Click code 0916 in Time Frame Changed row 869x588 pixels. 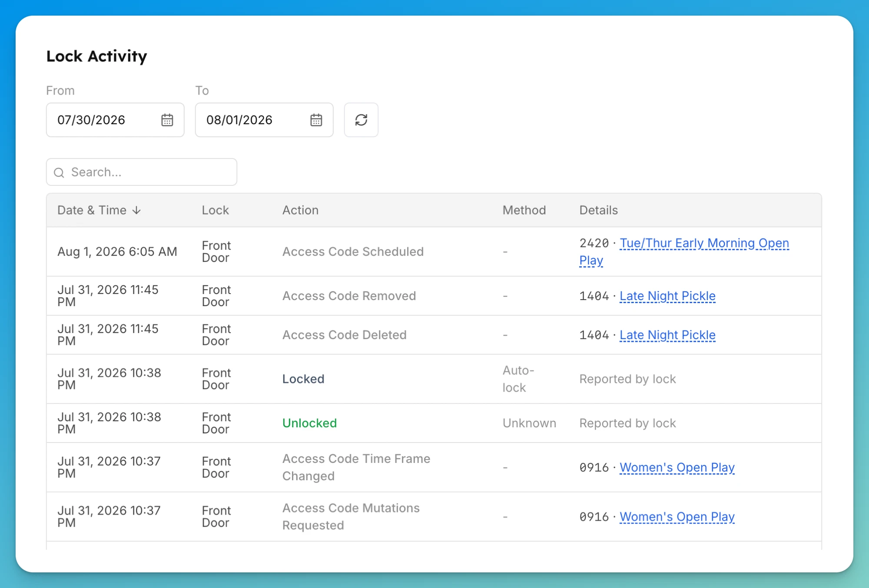[x=594, y=468]
